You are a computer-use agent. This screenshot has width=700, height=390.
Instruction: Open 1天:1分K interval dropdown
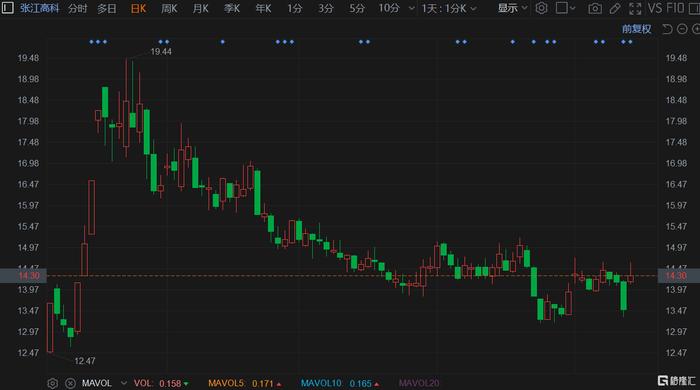point(449,8)
